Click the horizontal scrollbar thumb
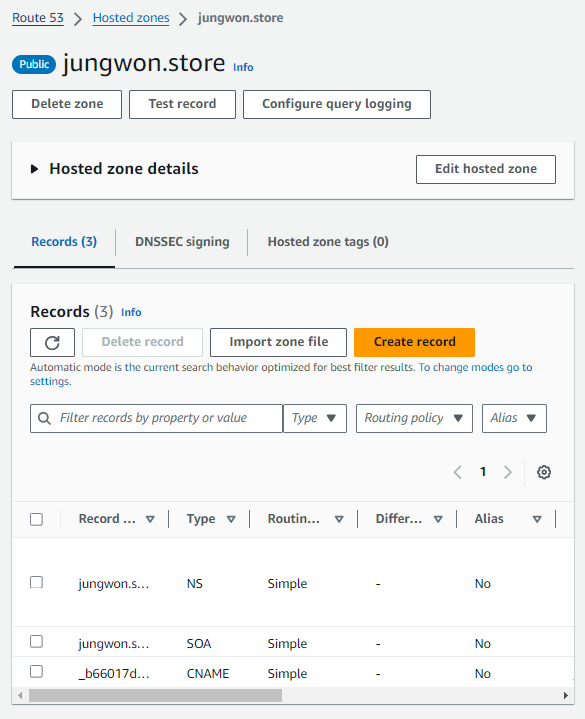Screen dimensions: 585x719 [x=155, y=695]
